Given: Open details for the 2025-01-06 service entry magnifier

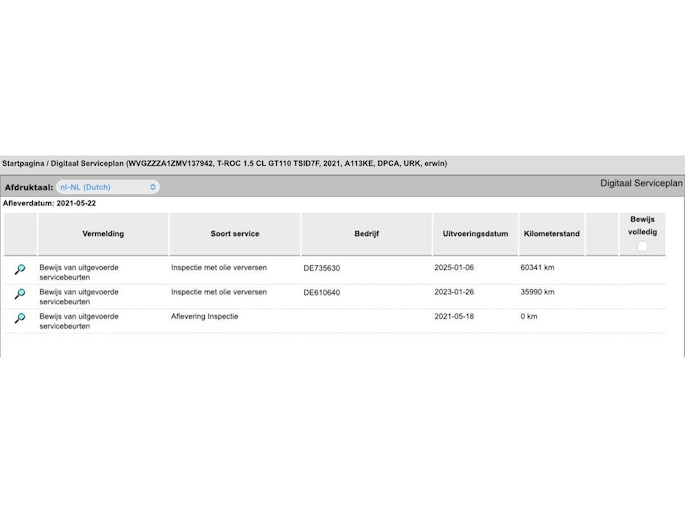Looking at the screenshot, I should click(19, 270).
